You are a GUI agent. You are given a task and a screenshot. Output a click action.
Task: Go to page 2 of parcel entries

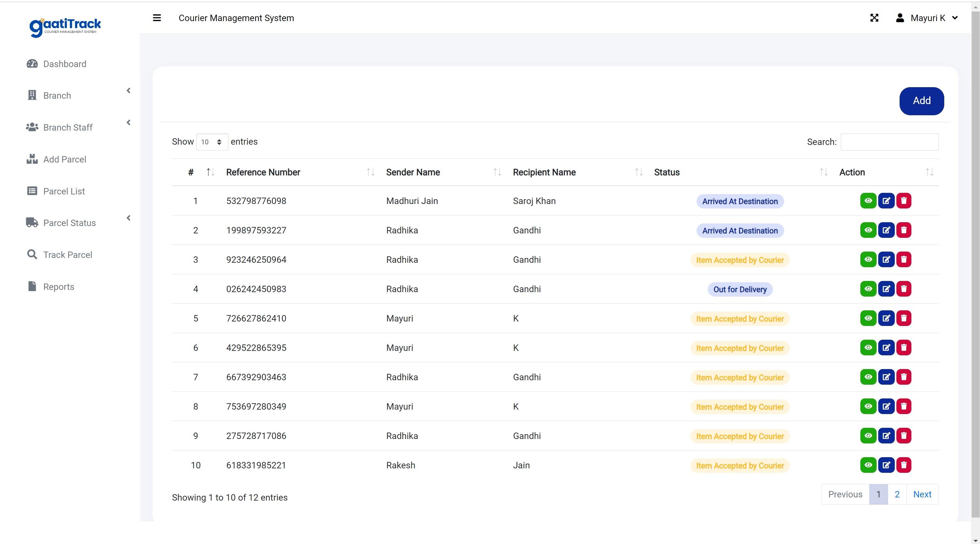(x=897, y=494)
